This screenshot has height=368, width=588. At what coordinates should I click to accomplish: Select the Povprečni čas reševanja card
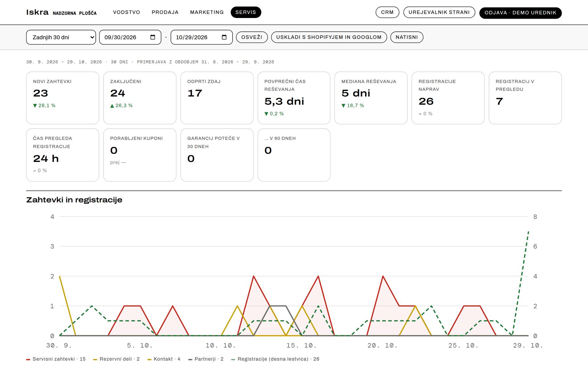coord(294,98)
